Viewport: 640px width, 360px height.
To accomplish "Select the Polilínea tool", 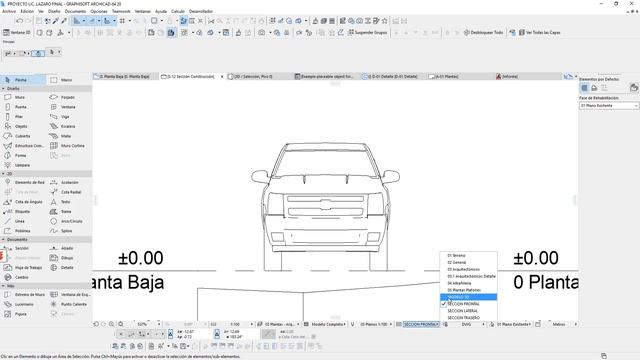I will pyautogui.click(x=23, y=231).
